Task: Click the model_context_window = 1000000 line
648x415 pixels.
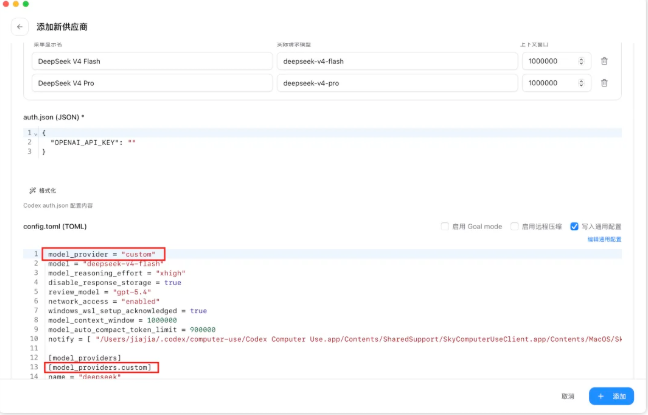Action: [112, 320]
